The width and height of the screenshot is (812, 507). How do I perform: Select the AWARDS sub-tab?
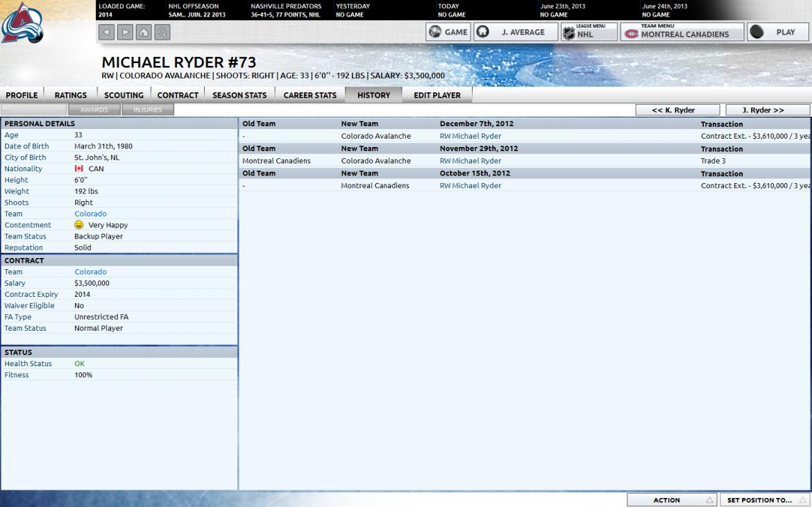click(x=94, y=110)
